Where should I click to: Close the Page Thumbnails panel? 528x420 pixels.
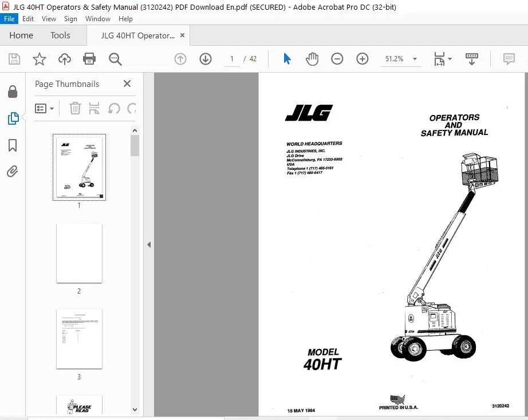(127, 84)
